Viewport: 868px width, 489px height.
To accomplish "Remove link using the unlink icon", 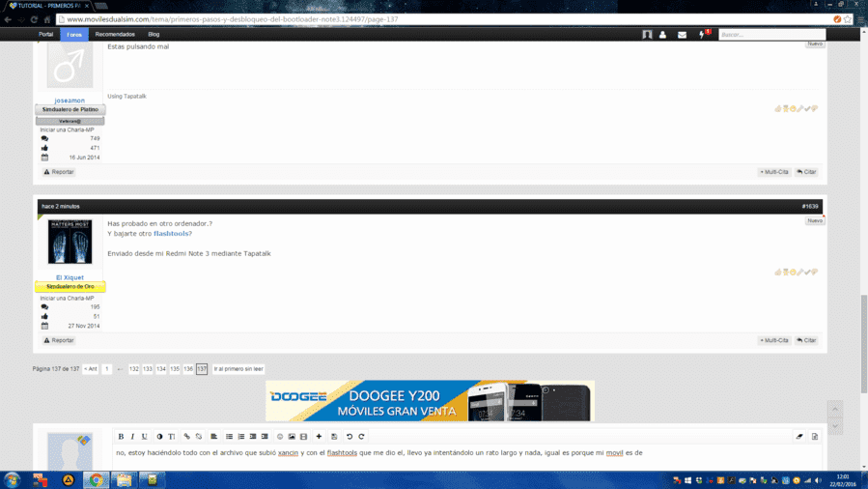I will [199, 437].
